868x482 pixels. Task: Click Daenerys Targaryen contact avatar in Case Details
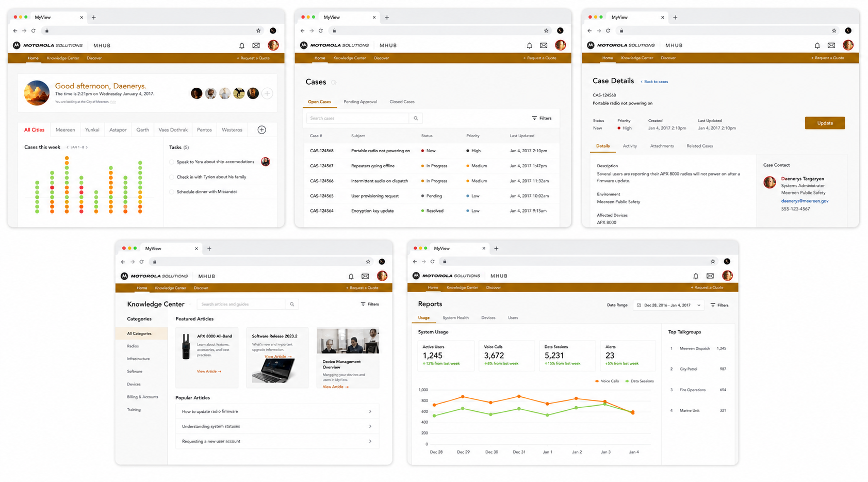click(769, 182)
